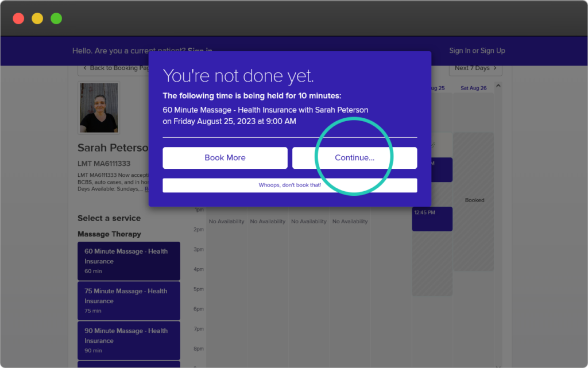This screenshot has width=588, height=368.
Task: Cancel with "Whoops, don't book that!"
Action: tap(290, 185)
